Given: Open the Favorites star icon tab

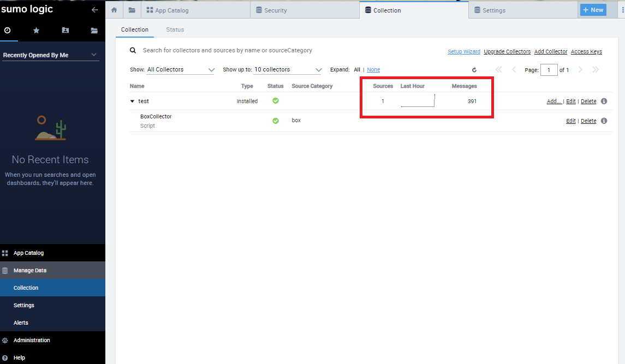Looking at the screenshot, I should click(36, 31).
